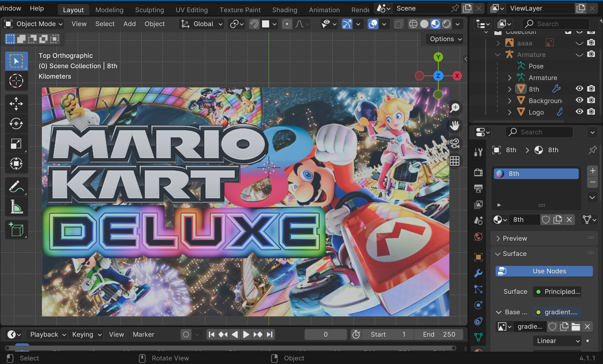Open the Linear interpolation dropdown
This screenshot has height=364, width=603.
pyautogui.click(x=557, y=341)
